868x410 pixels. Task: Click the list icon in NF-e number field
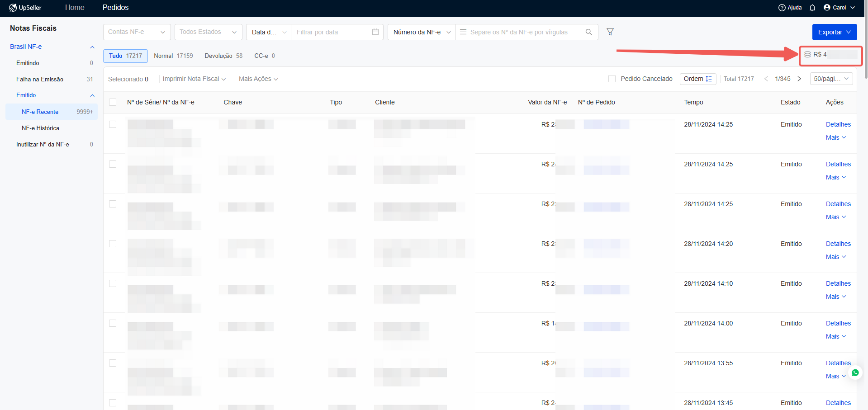(463, 32)
